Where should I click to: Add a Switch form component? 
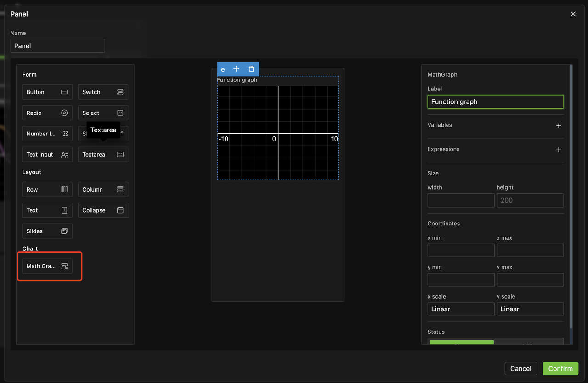point(103,92)
